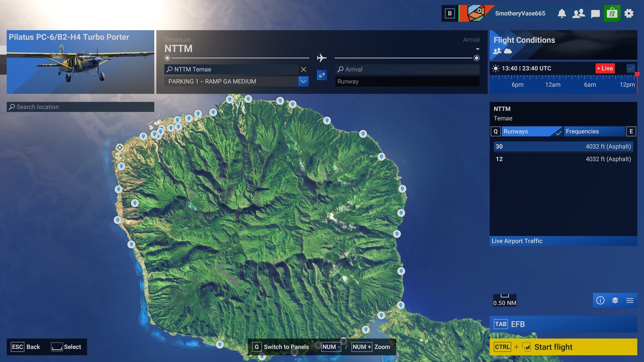Screen dimensions: 644x362
Task: Open the chat bubble icon
Action: [x=595, y=14]
